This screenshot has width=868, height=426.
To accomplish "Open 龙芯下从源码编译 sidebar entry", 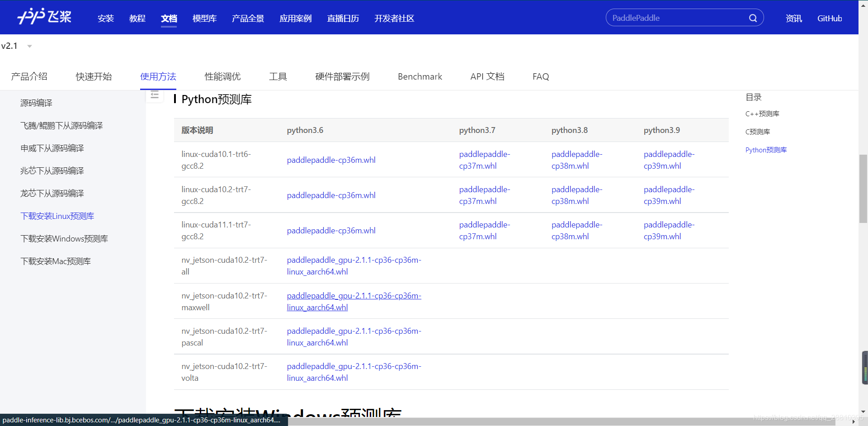I will pyautogui.click(x=52, y=194).
